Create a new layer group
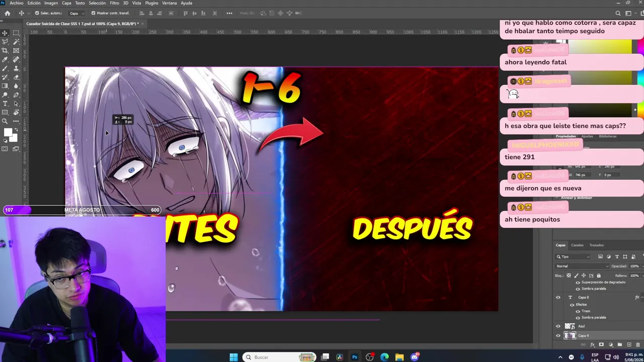The height and width of the screenshot is (362, 644). point(619,345)
